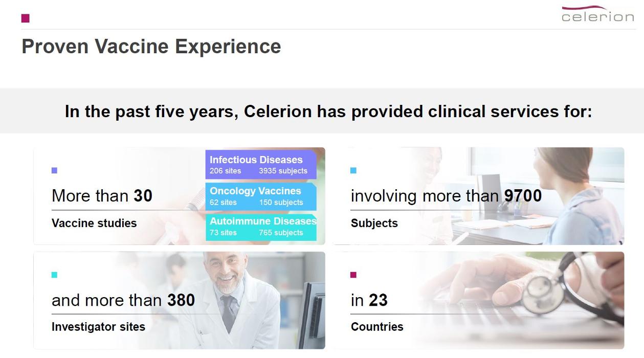Click the 'In the past five years' banner
644x358 pixels.
click(x=328, y=111)
